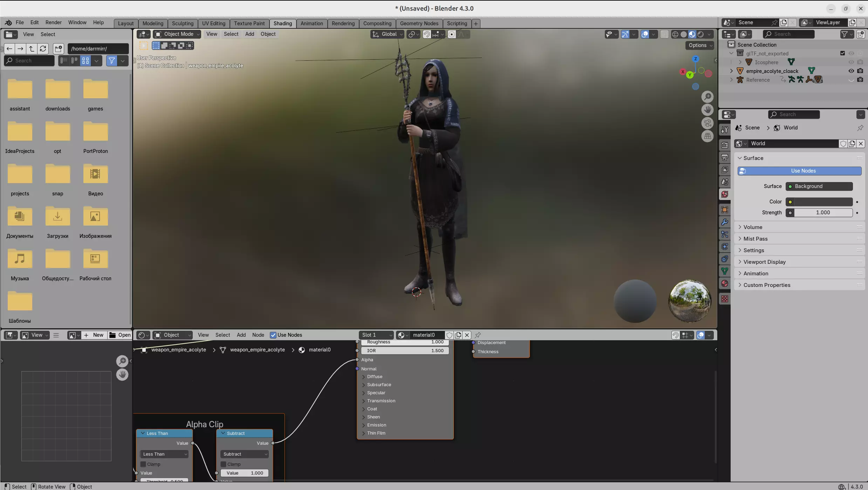This screenshot has width=868, height=490.
Task: Enable Clamp on the Less Than node
Action: [x=143, y=464]
